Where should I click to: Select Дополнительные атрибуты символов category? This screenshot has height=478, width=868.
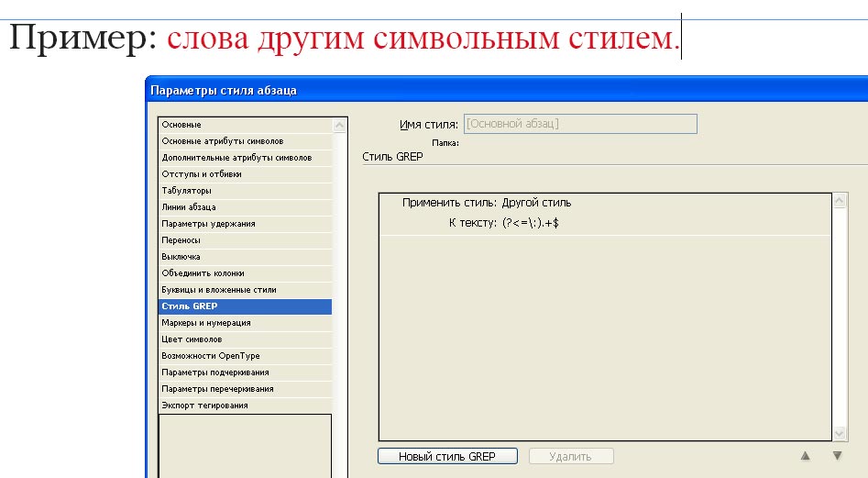(x=246, y=158)
